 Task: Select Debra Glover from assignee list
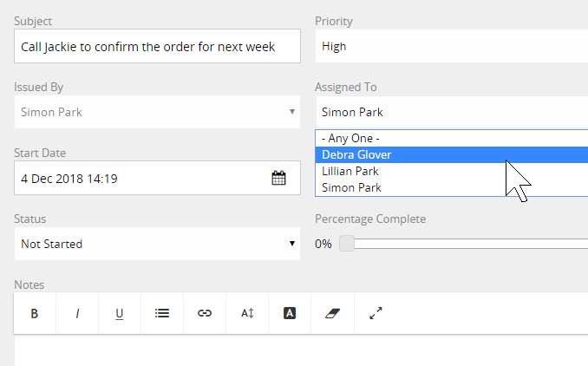pyautogui.click(x=452, y=154)
